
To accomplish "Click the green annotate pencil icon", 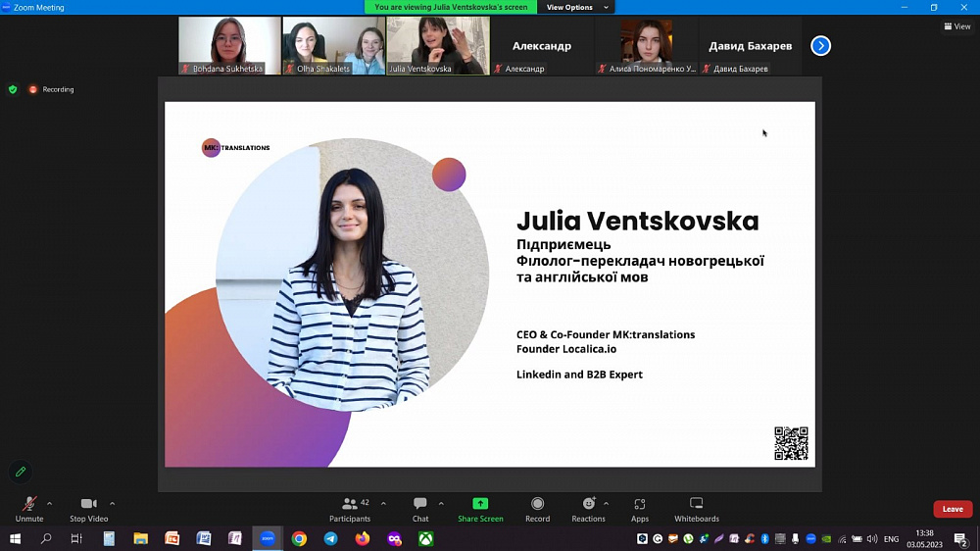I will pyautogui.click(x=21, y=472).
